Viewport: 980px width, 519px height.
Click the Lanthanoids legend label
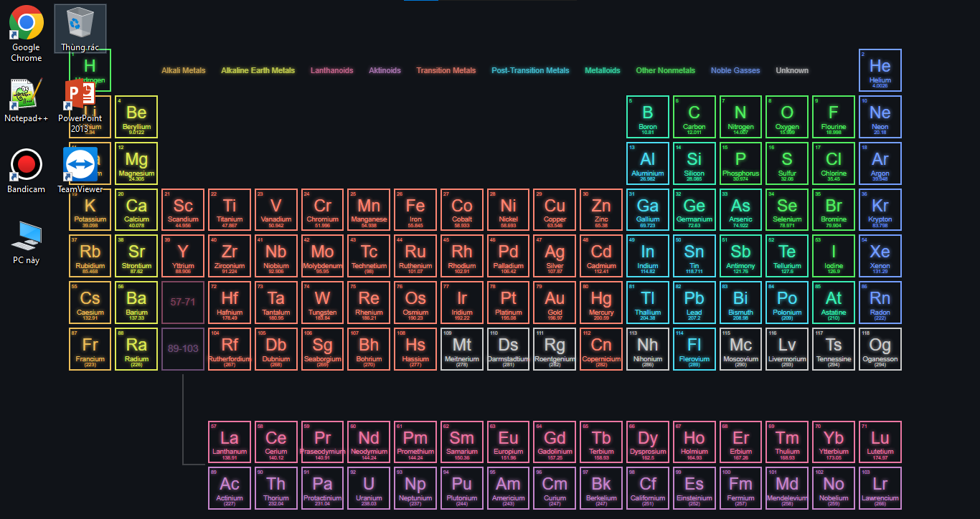tap(331, 70)
